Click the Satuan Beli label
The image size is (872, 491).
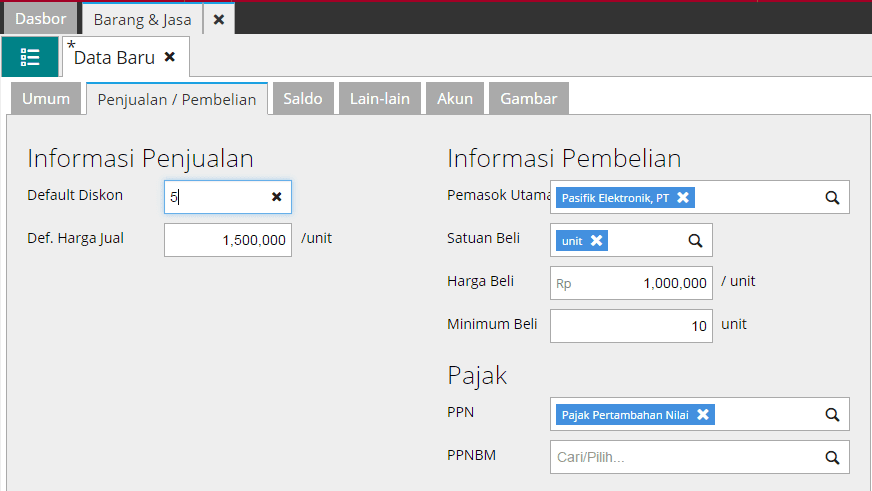tap(483, 238)
